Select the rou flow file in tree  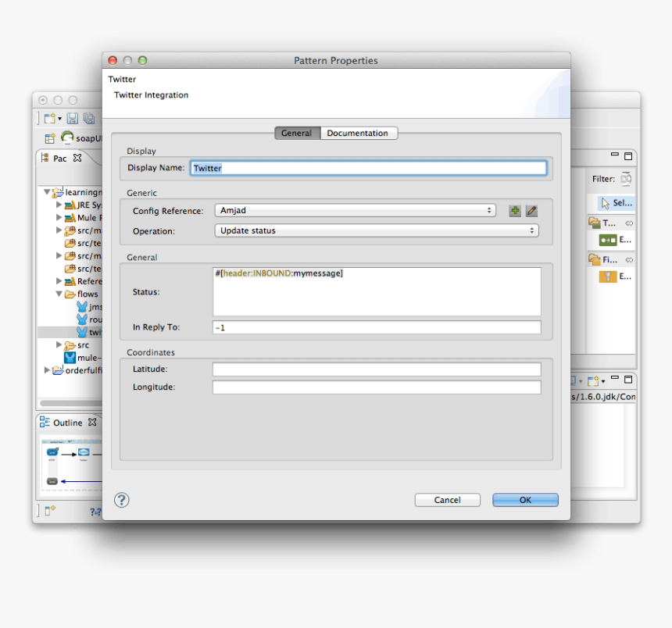coord(89,319)
